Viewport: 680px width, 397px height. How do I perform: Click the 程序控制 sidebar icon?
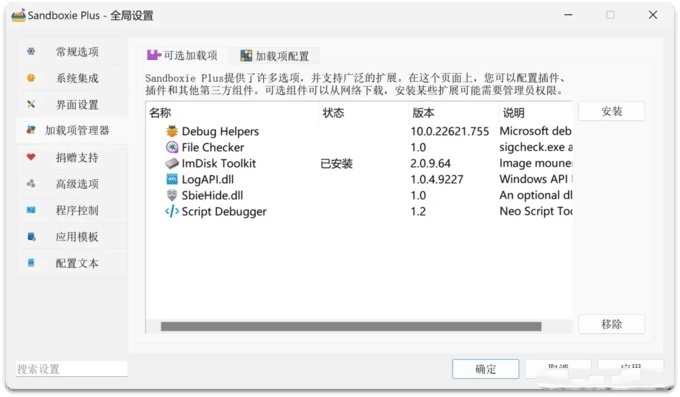tap(31, 210)
